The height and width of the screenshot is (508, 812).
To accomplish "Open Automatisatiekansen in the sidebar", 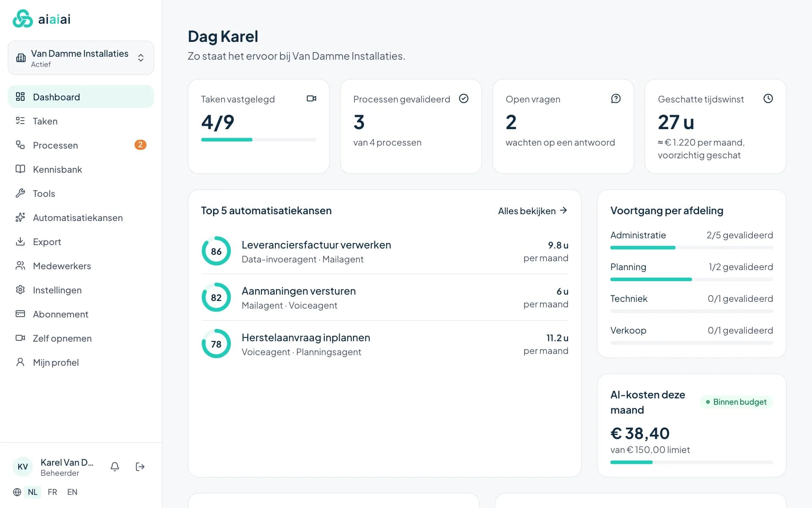I will tap(81, 218).
